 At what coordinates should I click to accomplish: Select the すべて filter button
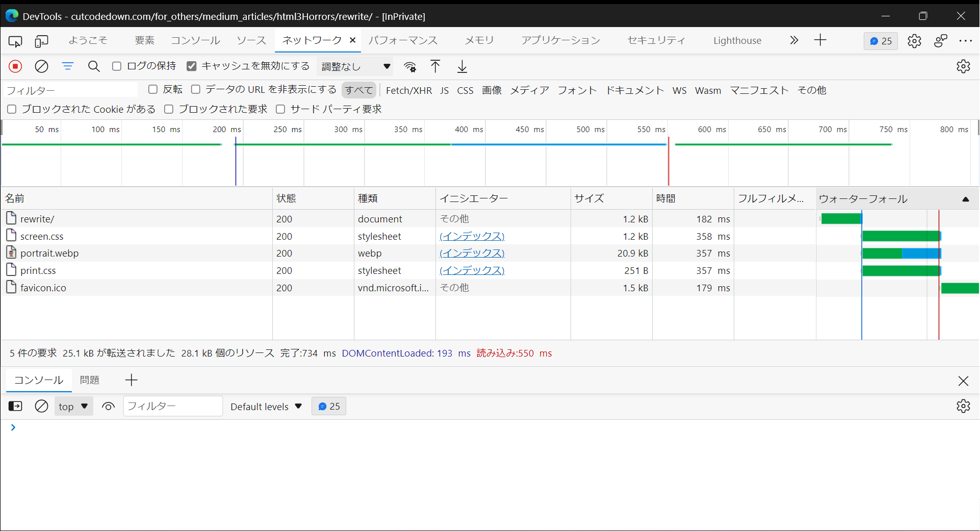tap(359, 90)
